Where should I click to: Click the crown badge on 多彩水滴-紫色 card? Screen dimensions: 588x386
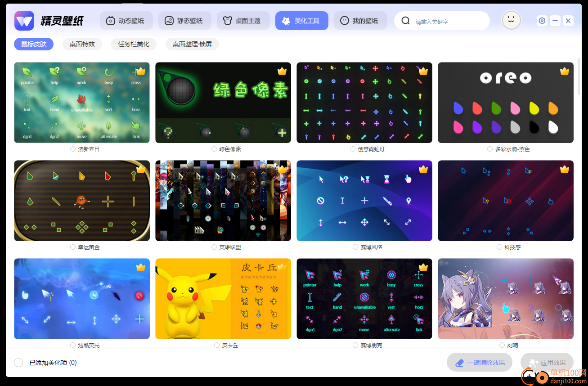click(565, 71)
